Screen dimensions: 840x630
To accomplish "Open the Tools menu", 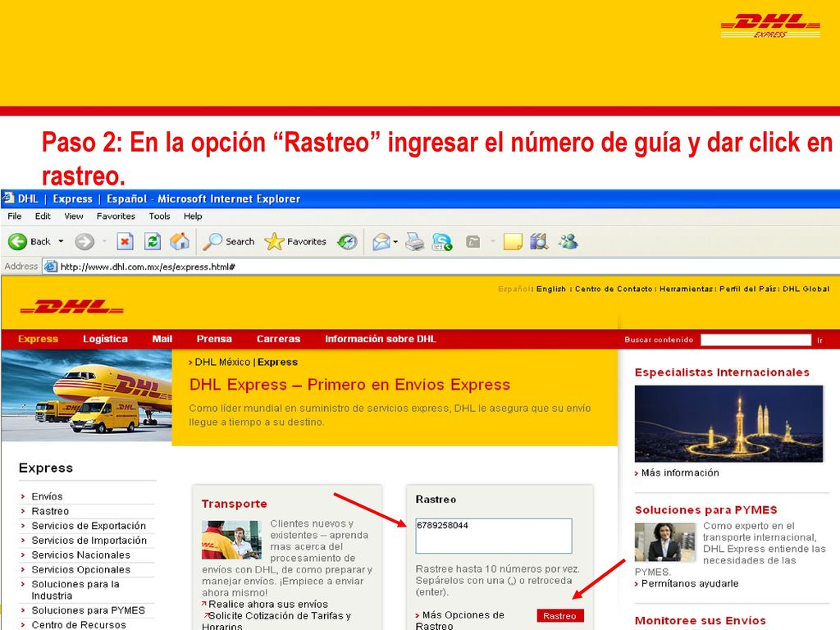I will (160, 216).
